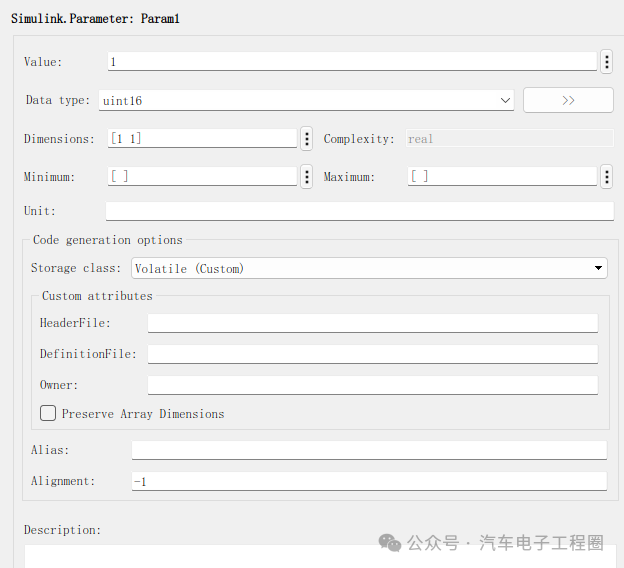Click the Code generation options group label

coord(107,240)
